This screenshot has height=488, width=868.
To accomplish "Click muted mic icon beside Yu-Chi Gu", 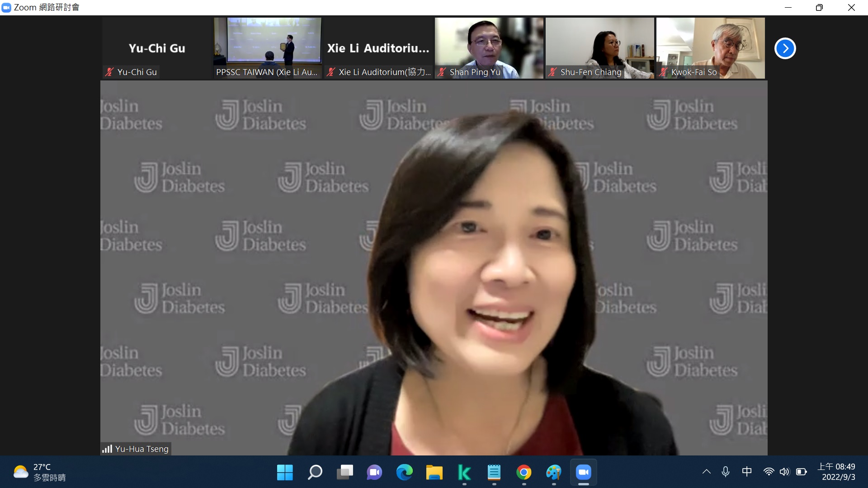I will (x=109, y=72).
